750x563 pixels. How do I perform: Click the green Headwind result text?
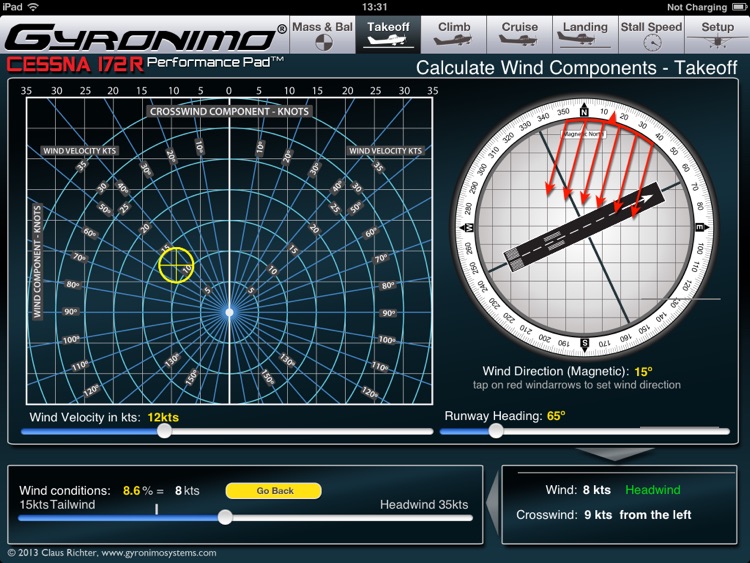pyautogui.click(x=652, y=490)
